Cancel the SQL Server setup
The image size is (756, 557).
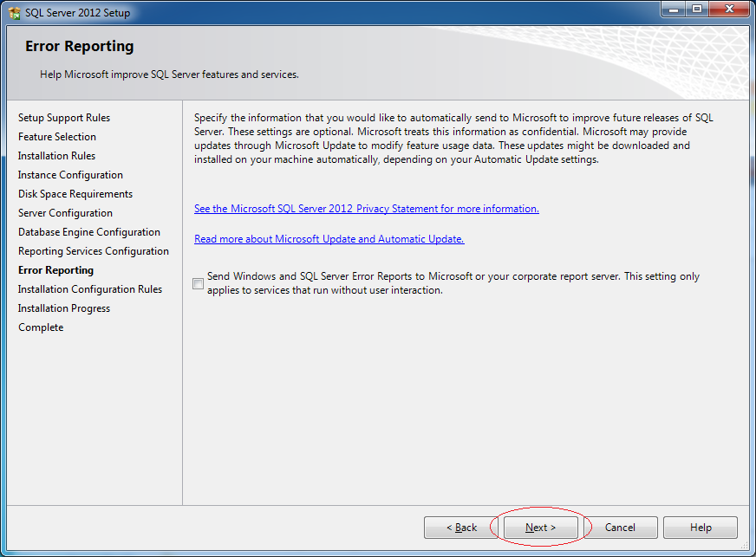click(620, 528)
